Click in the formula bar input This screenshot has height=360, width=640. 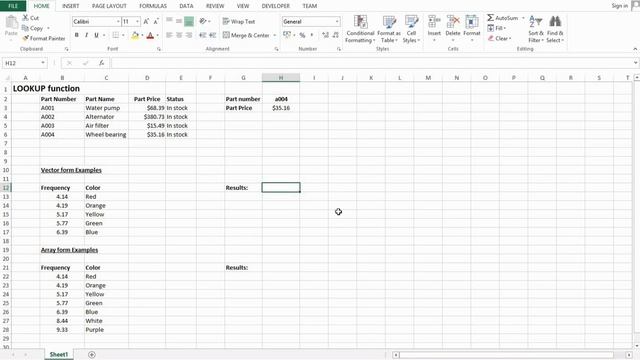[371, 63]
